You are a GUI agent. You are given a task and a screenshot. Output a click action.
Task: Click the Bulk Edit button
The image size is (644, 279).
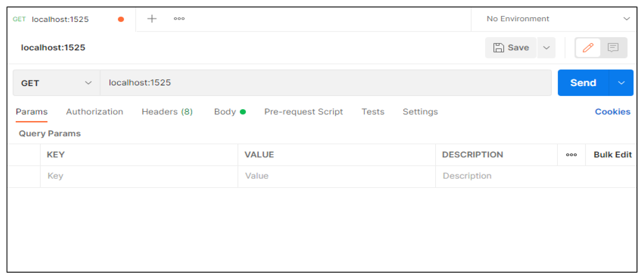pos(612,155)
